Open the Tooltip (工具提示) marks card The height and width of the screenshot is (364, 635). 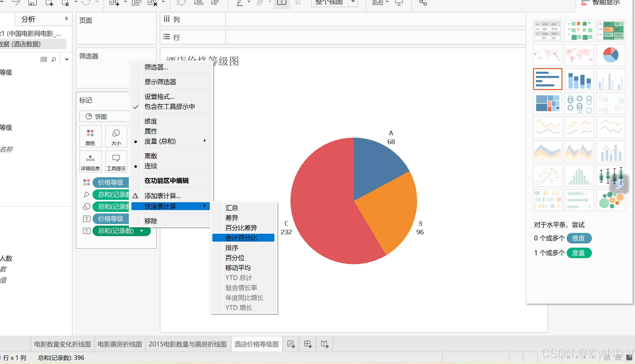tap(116, 162)
